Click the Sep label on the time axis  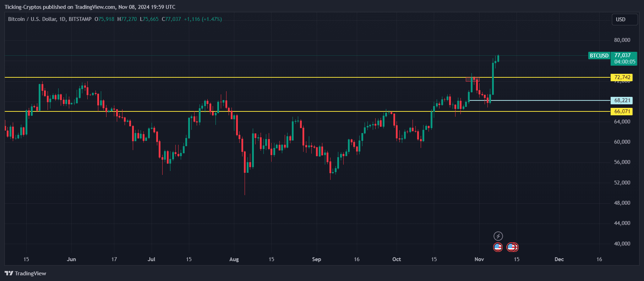(x=316, y=259)
